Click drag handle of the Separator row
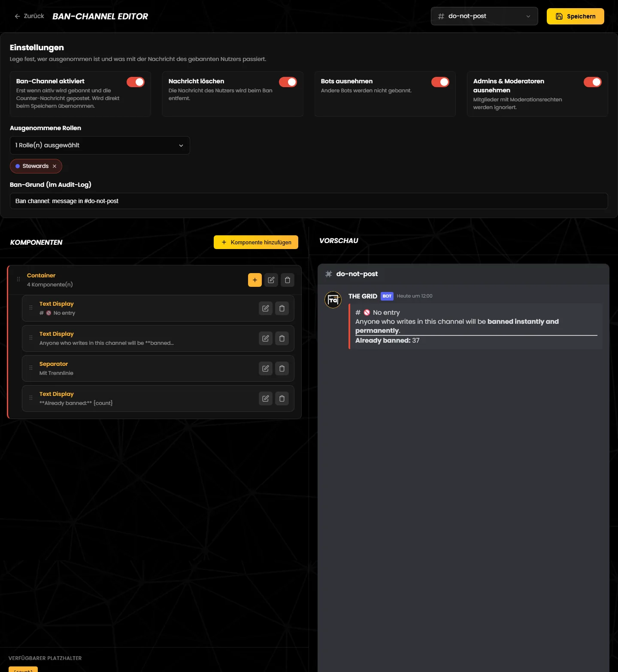The height and width of the screenshot is (672, 618). 31,368
